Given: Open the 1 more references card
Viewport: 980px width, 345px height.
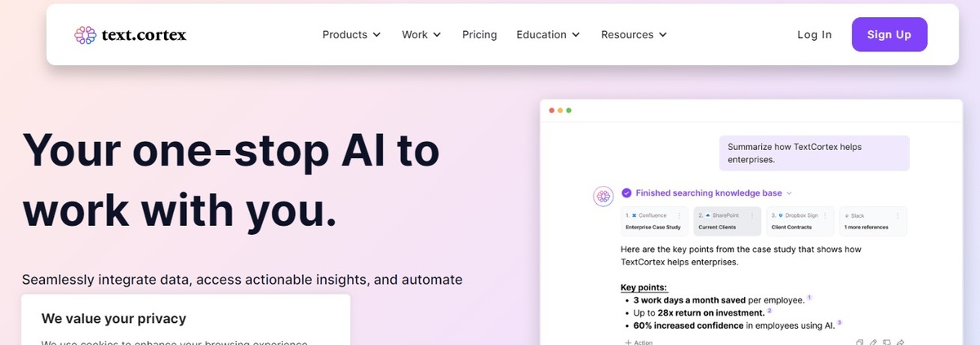Looking at the screenshot, I should click(x=875, y=220).
